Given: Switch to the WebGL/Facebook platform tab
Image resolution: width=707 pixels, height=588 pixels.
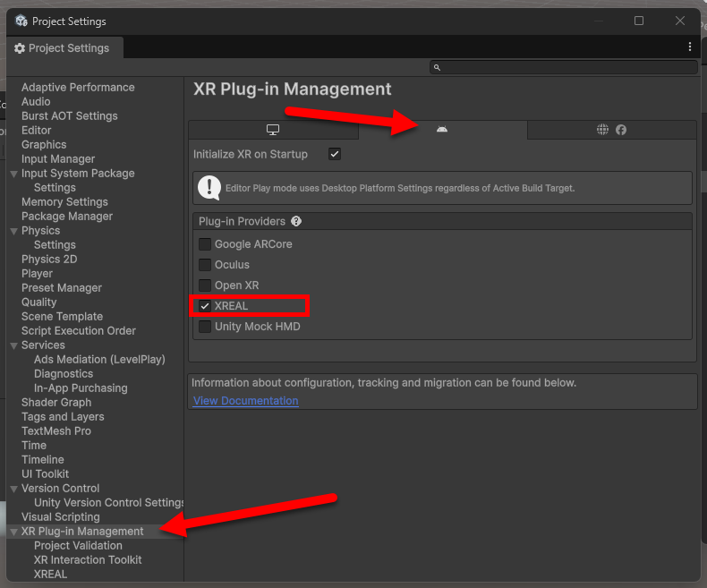Looking at the screenshot, I should pos(612,130).
